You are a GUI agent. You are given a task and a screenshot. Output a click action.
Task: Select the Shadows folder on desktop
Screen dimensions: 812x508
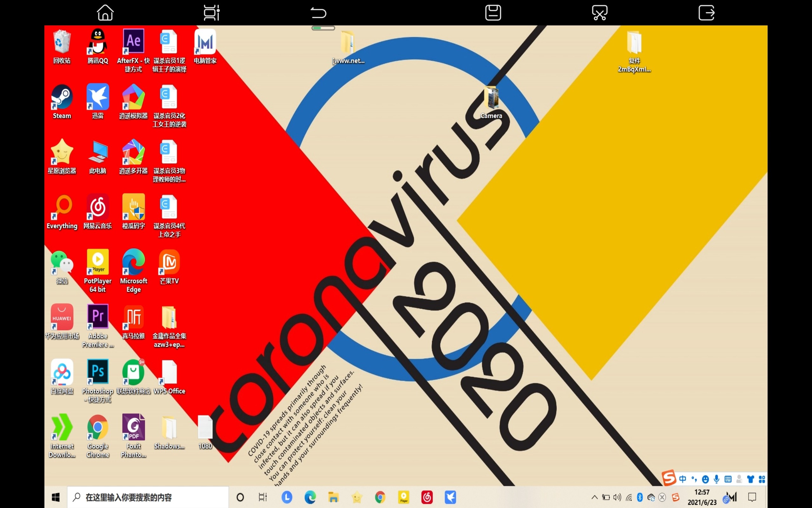(x=169, y=427)
